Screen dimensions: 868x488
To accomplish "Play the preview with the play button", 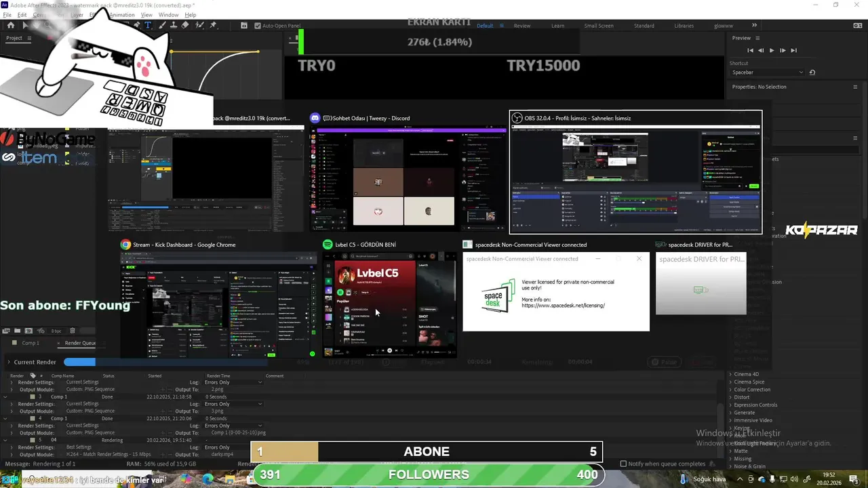I will (772, 50).
